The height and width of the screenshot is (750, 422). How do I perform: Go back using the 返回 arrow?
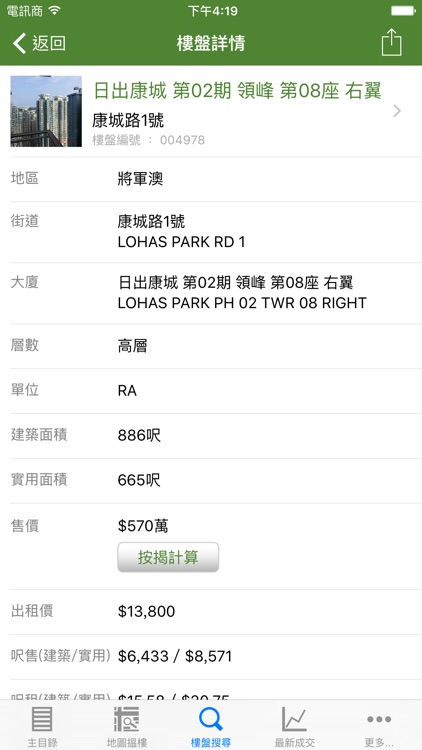click(x=19, y=43)
